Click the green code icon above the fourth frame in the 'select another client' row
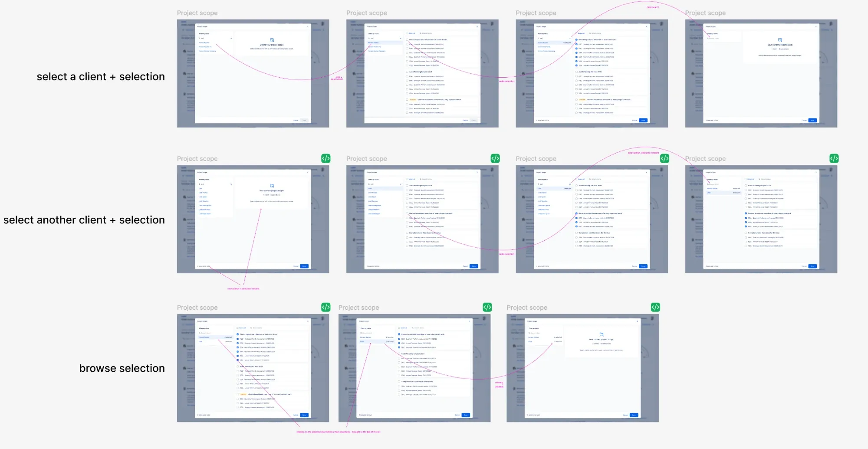The height and width of the screenshot is (449, 868). (834, 158)
